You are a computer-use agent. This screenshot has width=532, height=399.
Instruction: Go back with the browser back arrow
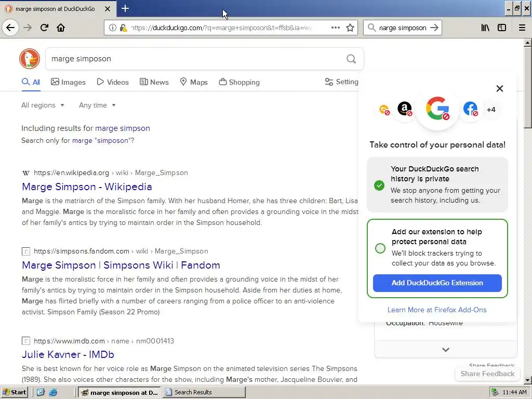10,28
